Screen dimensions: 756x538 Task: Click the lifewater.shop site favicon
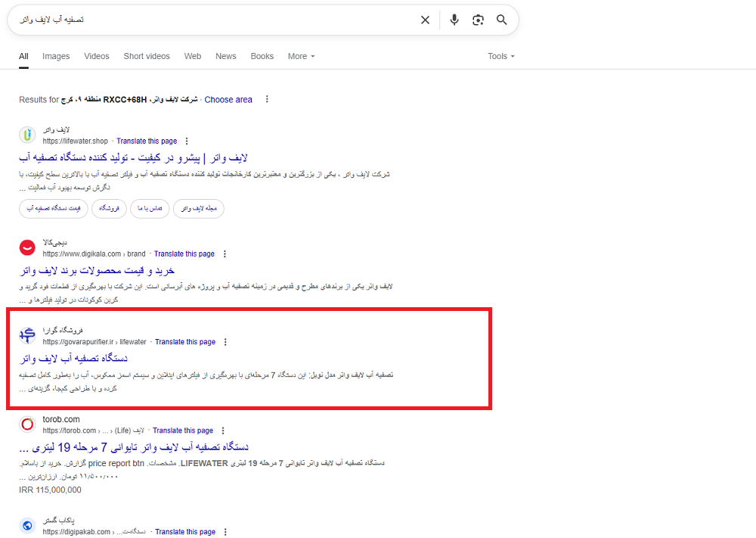click(x=27, y=135)
